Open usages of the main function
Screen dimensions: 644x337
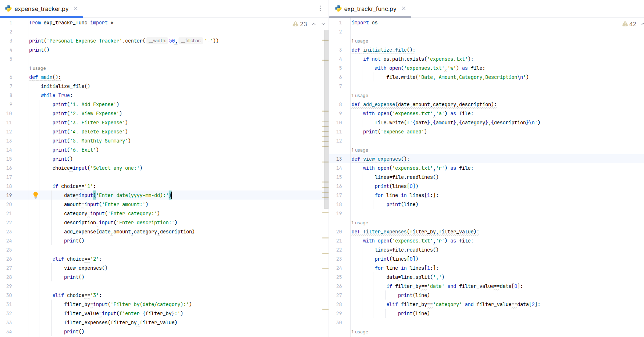click(37, 68)
